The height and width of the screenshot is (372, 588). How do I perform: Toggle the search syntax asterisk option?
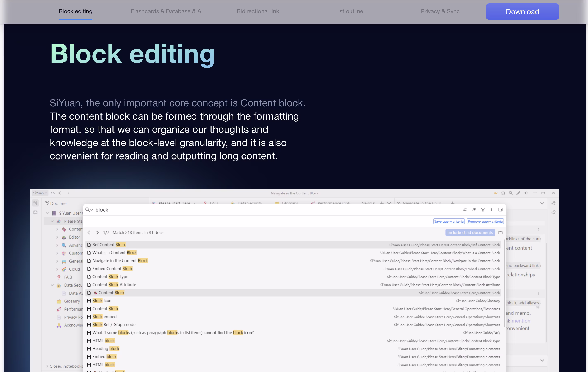click(474, 209)
